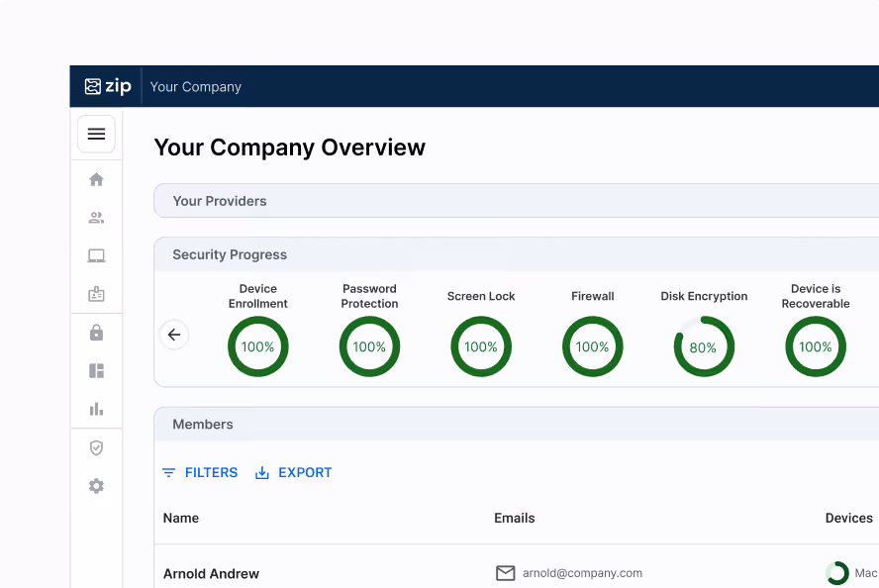879x588 pixels.
Task: Open the Security lock sidebar icon
Action: click(96, 333)
